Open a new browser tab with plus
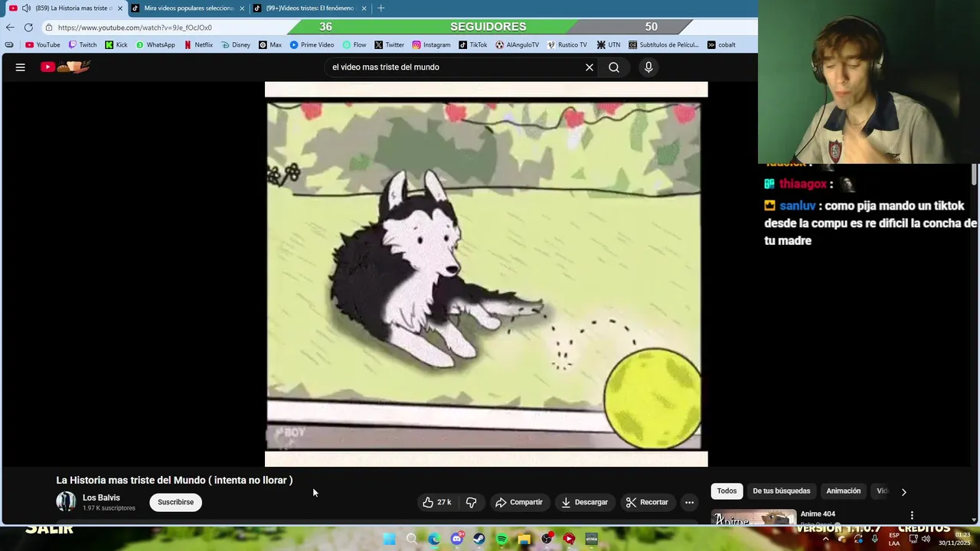 [381, 8]
